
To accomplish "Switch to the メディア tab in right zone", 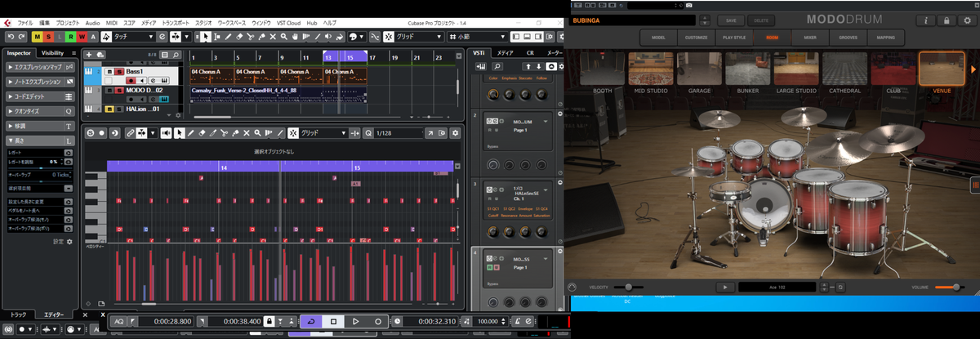I will (506, 53).
